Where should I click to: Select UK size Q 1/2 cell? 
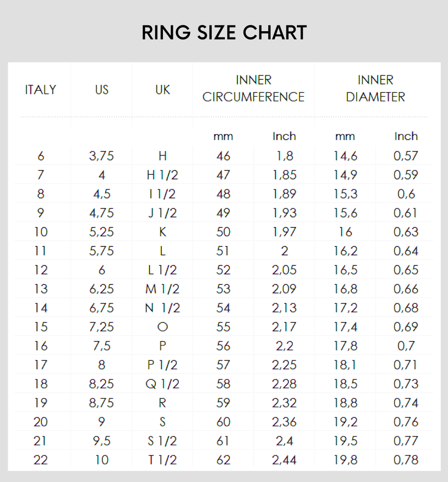coord(162,384)
